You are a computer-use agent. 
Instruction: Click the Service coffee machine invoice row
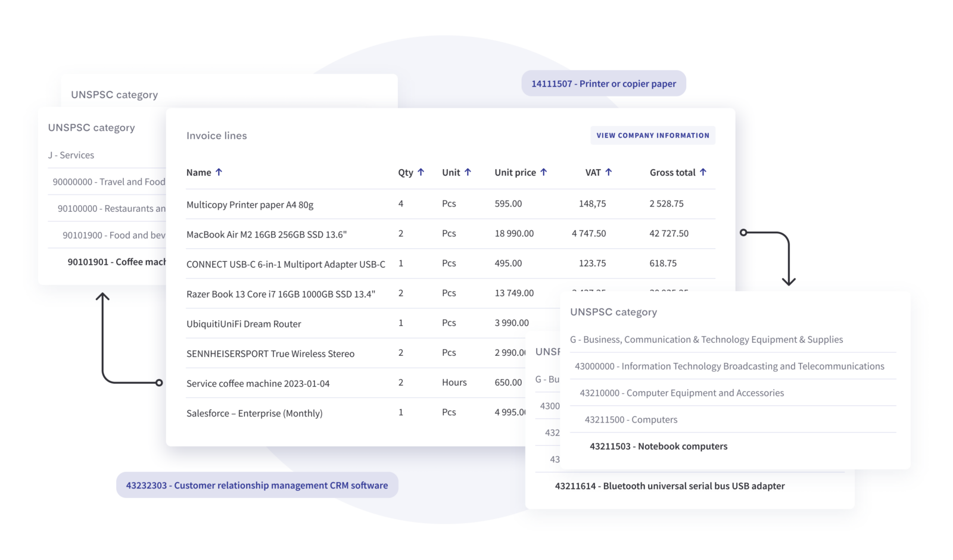point(257,383)
